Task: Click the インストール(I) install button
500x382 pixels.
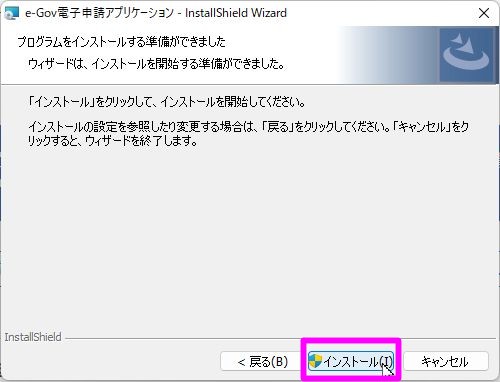Action: [351, 361]
